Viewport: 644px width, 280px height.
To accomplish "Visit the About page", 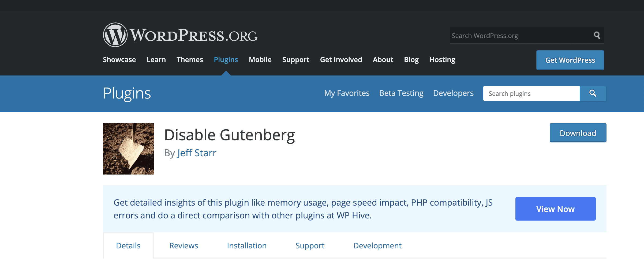I will (383, 59).
